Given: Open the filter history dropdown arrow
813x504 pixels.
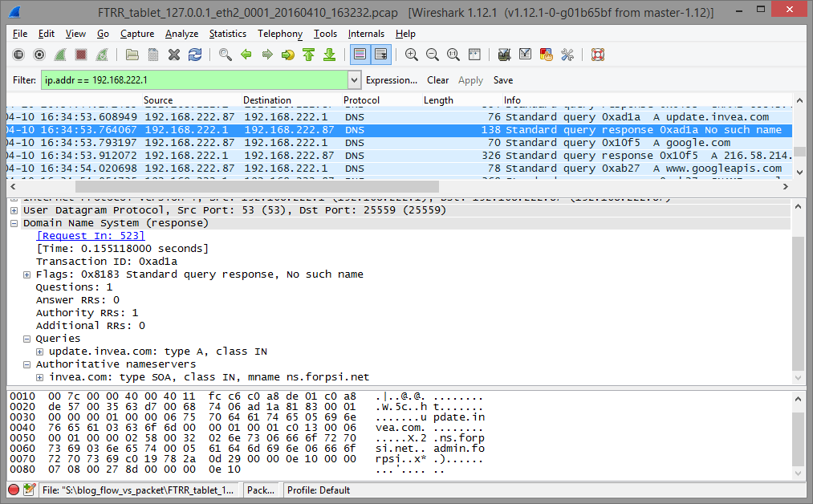Looking at the screenshot, I should [355, 80].
